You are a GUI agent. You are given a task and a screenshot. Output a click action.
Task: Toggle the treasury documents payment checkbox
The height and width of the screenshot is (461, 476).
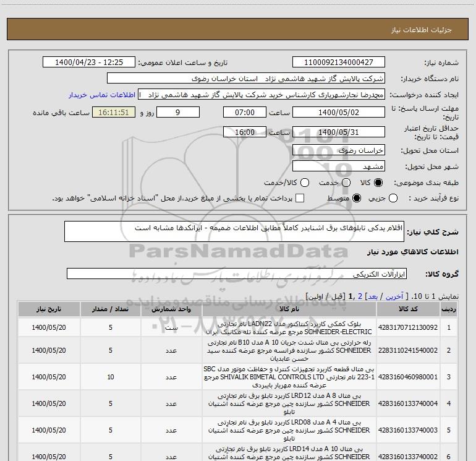300,198
